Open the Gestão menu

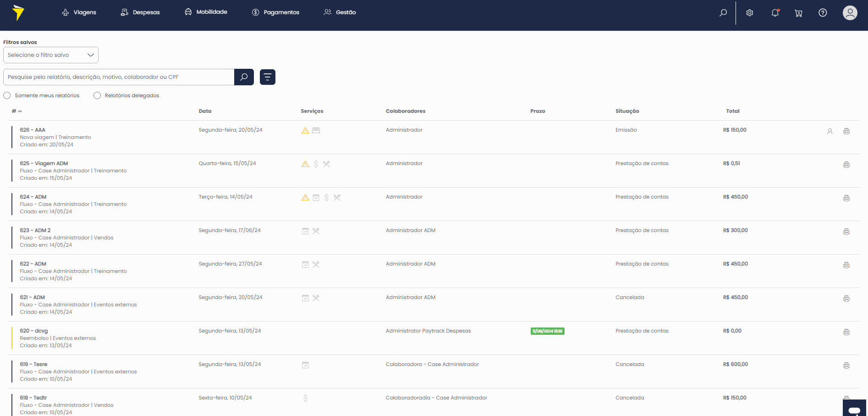click(340, 12)
